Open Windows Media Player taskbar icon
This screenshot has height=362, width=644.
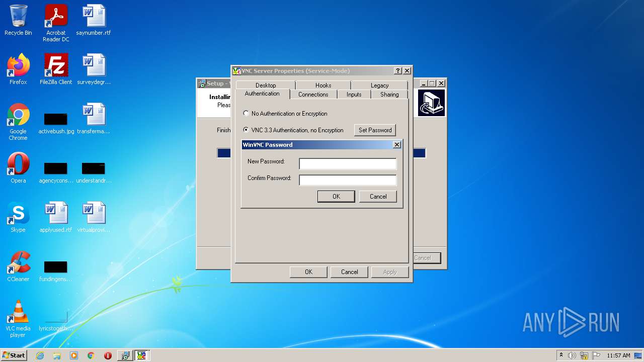click(x=74, y=355)
